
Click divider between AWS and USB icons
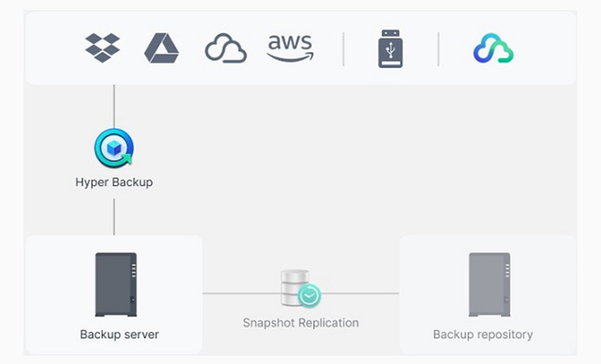tap(343, 49)
